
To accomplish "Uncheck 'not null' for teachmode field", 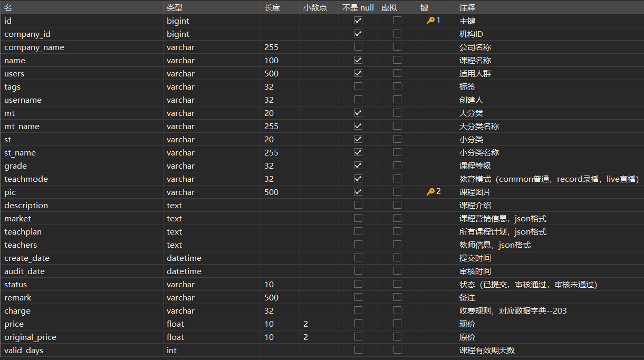I will click(358, 179).
